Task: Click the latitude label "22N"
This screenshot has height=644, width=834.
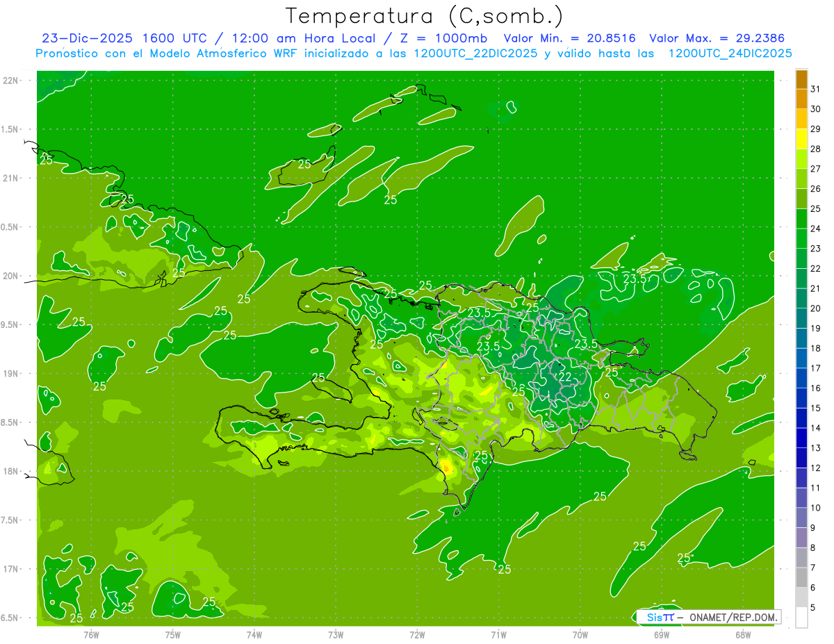Action: click(12, 80)
